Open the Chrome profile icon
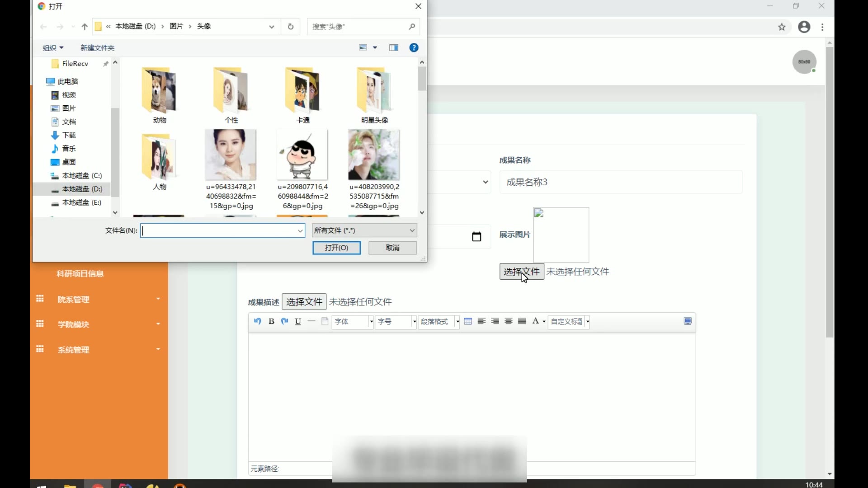 pyautogui.click(x=804, y=27)
